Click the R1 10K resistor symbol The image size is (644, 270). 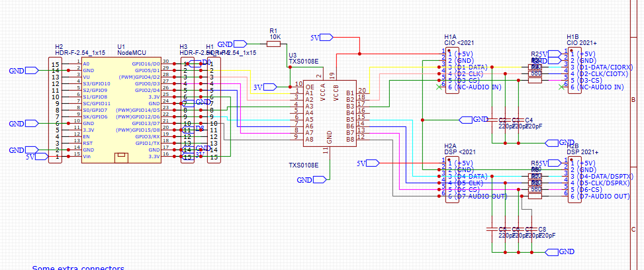click(273, 44)
